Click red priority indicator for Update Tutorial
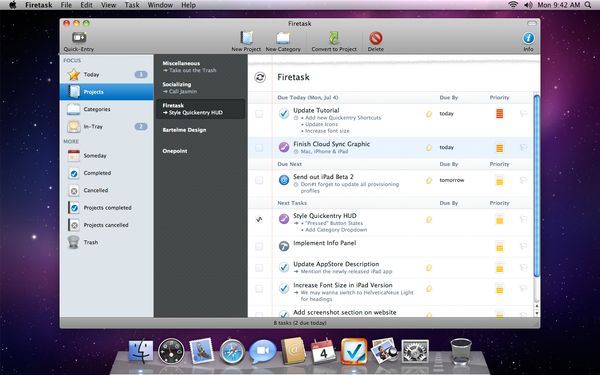600x375 pixels. tap(499, 114)
